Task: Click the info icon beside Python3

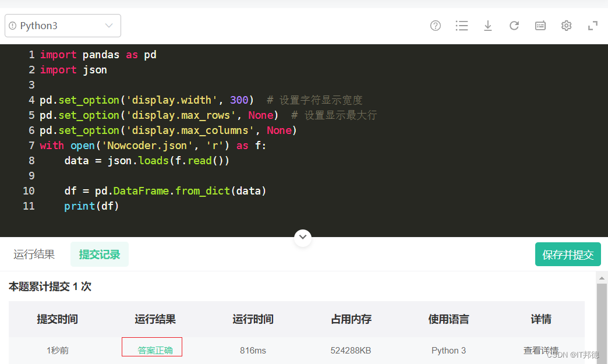Action: [12, 26]
